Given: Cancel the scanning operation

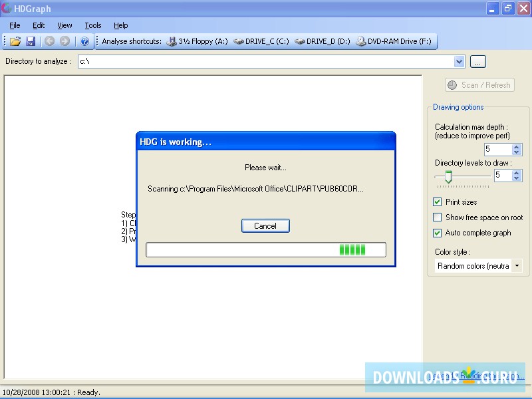Looking at the screenshot, I should click(265, 226).
